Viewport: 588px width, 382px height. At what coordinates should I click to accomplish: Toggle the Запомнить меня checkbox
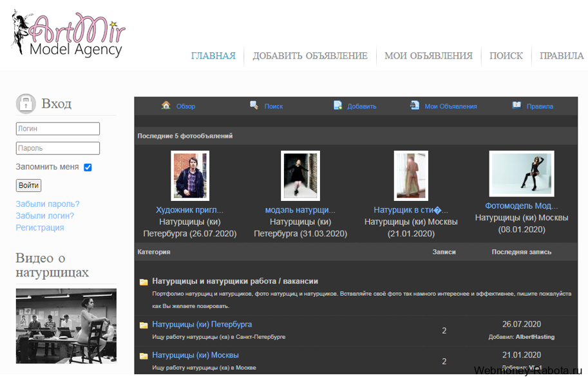tap(88, 167)
